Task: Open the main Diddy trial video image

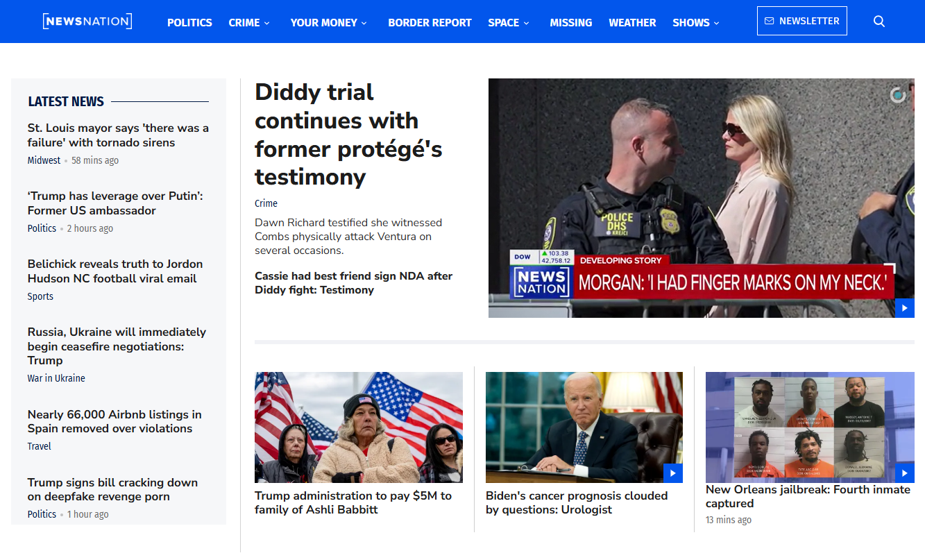Action: 702,198
